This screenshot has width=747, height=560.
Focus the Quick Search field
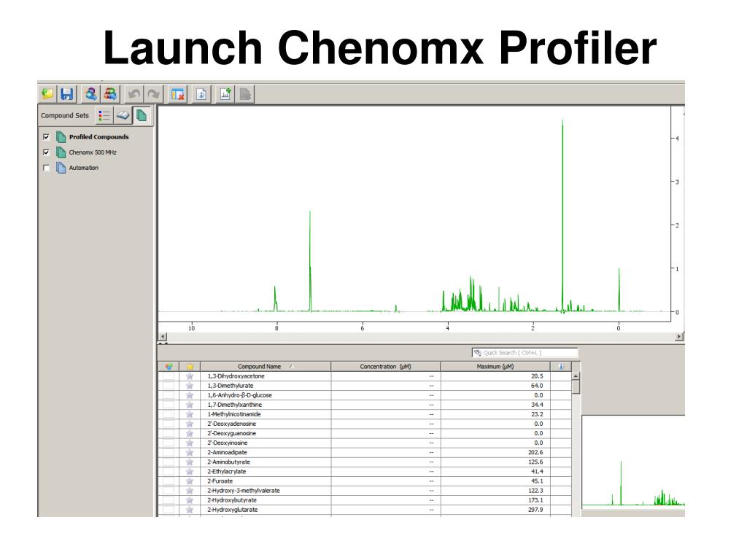click(525, 352)
